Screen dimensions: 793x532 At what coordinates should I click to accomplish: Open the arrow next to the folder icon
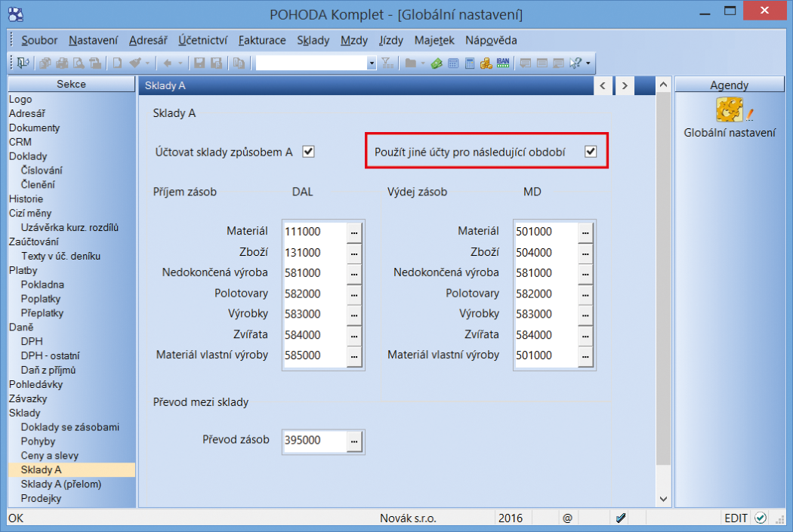pyautogui.click(x=423, y=63)
